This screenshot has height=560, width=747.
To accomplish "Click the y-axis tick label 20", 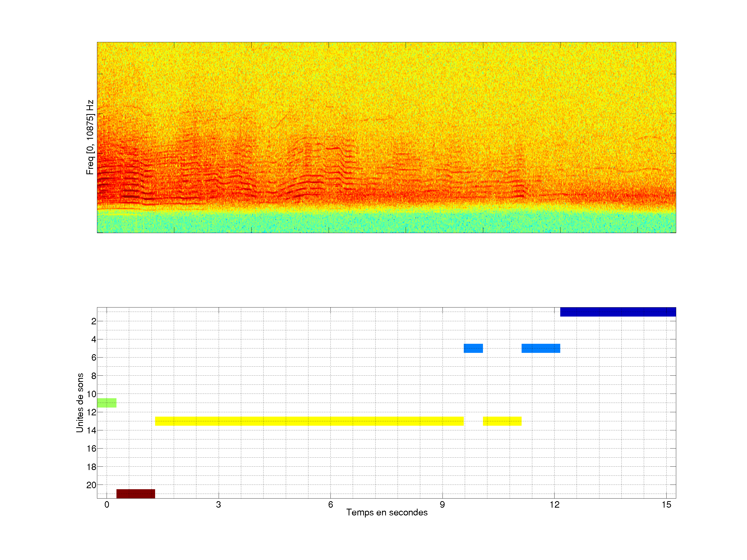I will click(91, 485).
